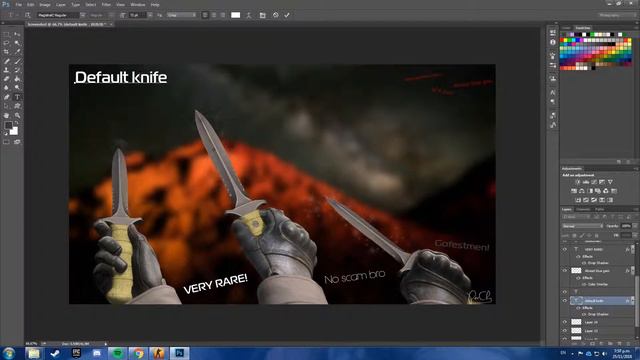
Task: Open the File menu
Action: click(19, 4)
